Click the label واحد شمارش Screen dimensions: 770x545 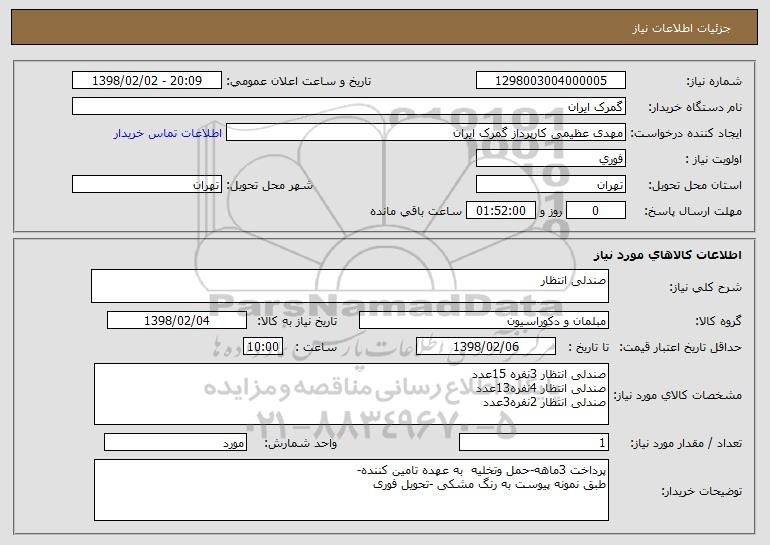(301, 443)
